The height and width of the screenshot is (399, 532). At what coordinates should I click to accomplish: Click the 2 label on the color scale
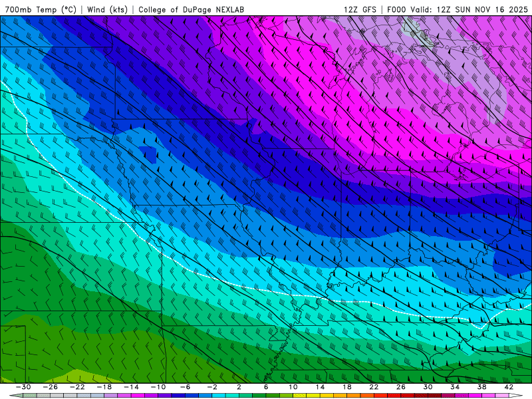click(239, 387)
